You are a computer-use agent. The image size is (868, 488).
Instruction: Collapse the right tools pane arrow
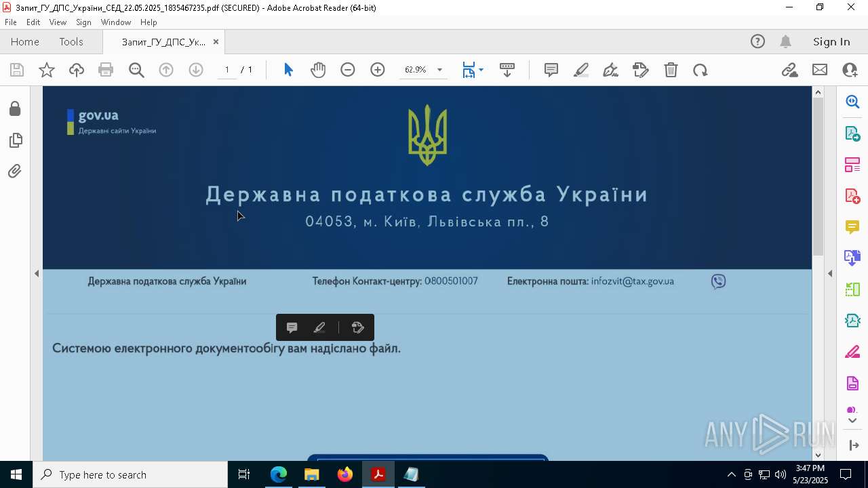830,273
